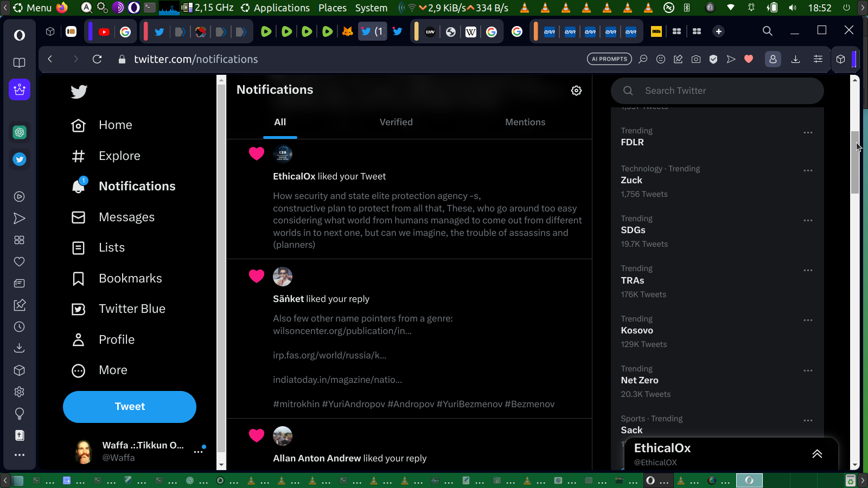Open EthicalOx's profile avatar
The width and height of the screenshot is (868, 488).
tap(283, 153)
